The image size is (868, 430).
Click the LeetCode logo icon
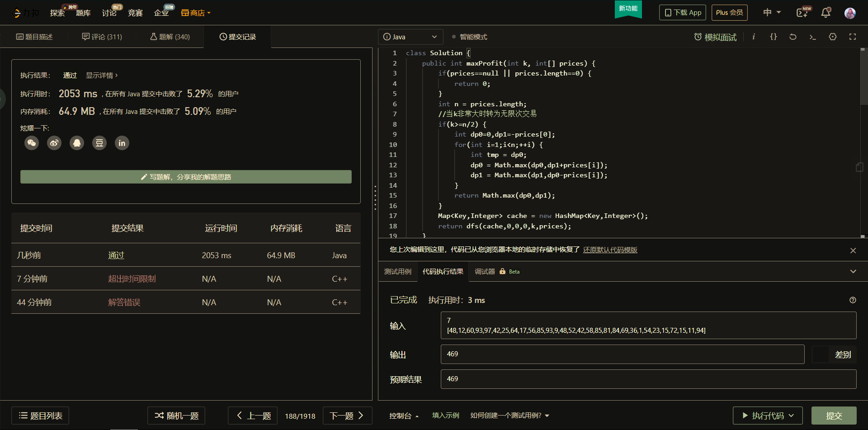point(17,13)
